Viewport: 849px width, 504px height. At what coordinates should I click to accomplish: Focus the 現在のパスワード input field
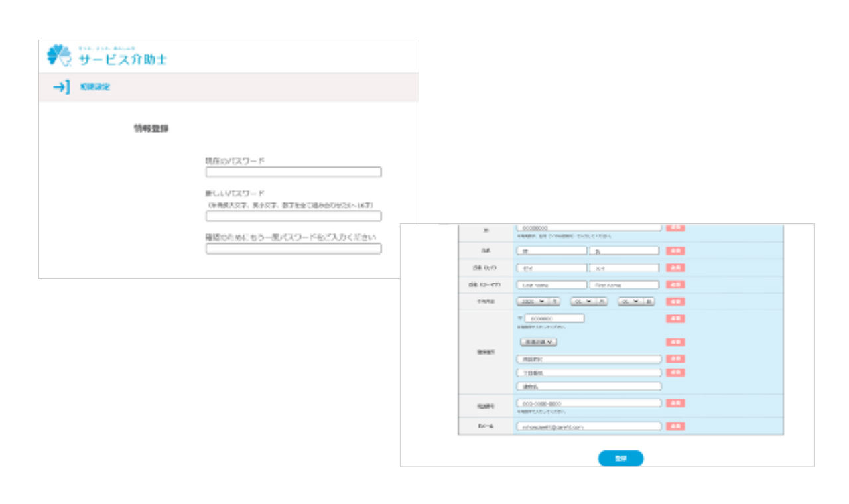(x=293, y=172)
